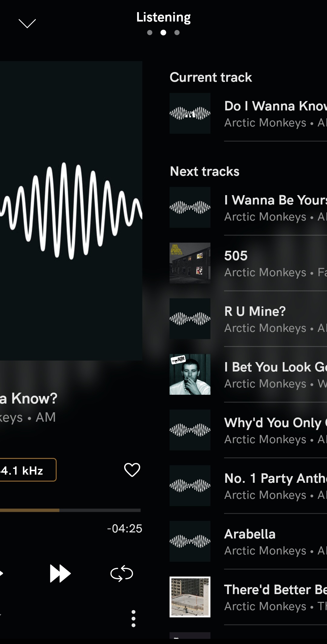Play I Wanna Be Yours from the queue
The image size is (327, 644).
point(248,208)
